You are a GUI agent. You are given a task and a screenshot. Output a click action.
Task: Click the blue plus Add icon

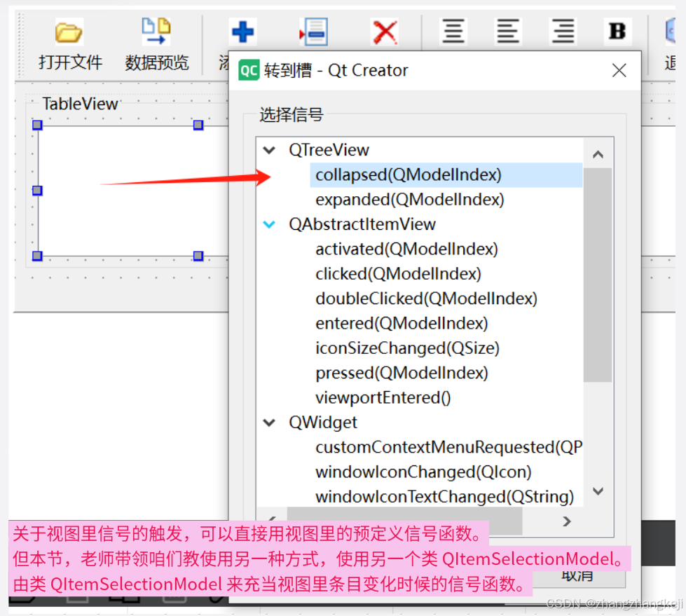[243, 32]
